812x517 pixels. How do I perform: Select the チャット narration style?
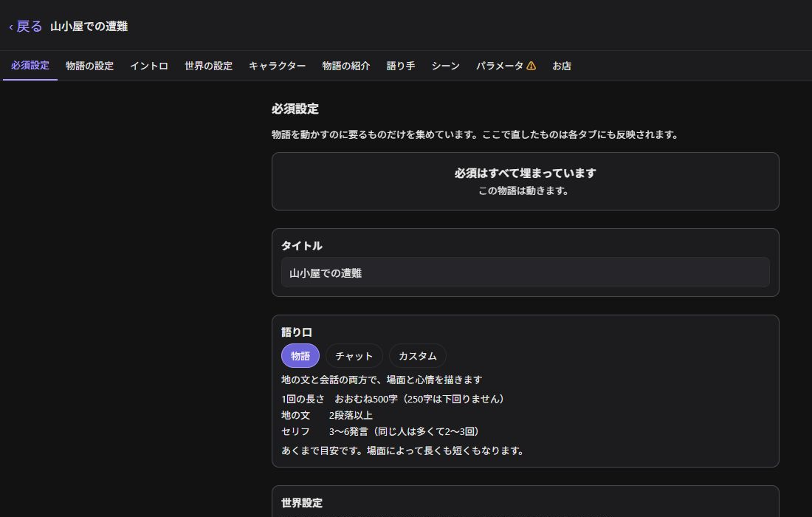(x=354, y=356)
